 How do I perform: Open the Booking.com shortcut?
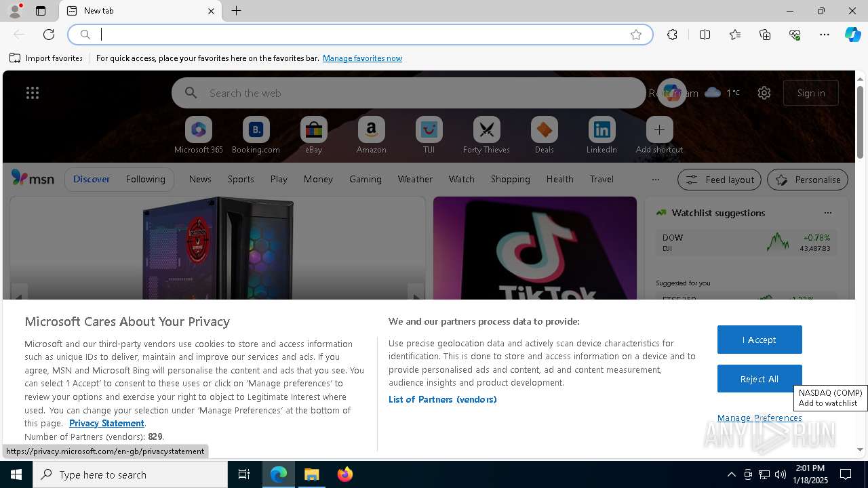[256, 135]
